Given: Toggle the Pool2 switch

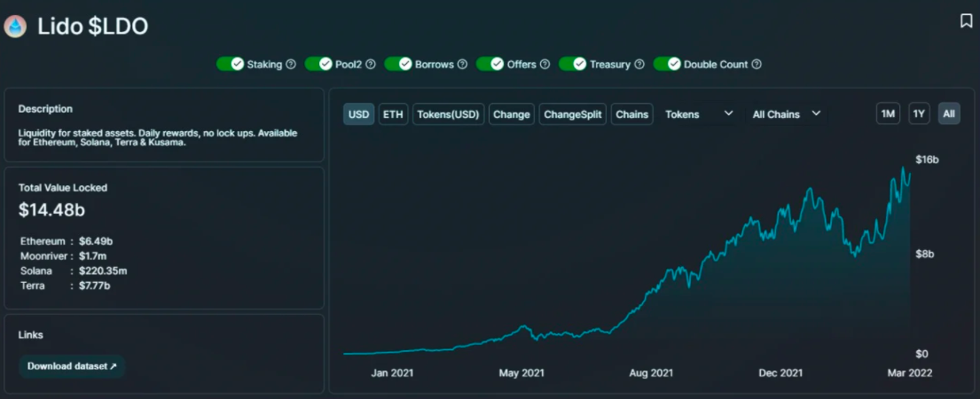Looking at the screenshot, I should click(x=318, y=64).
